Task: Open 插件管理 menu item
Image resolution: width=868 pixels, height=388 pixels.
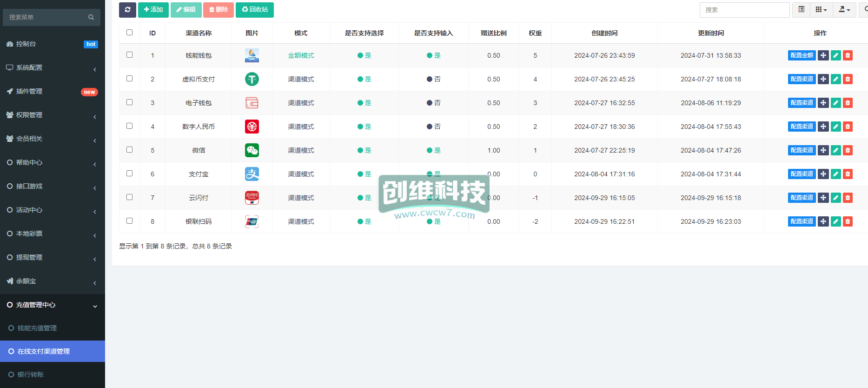Action: click(x=53, y=91)
